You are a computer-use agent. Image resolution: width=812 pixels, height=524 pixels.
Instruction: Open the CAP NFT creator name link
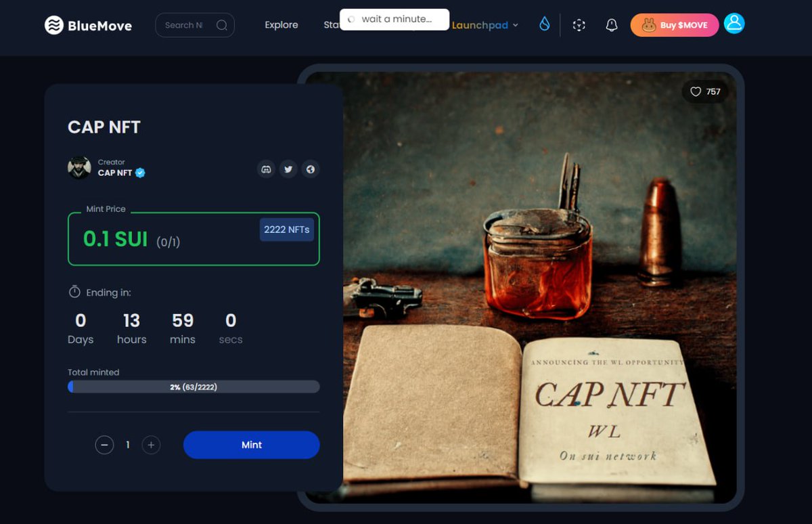pyautogui.click(x=115, y=173)
